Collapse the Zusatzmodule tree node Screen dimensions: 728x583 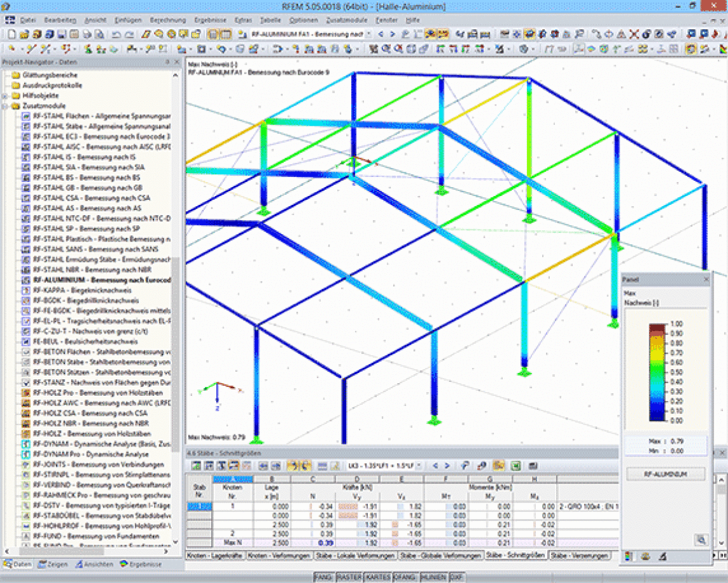pos(5,106)
